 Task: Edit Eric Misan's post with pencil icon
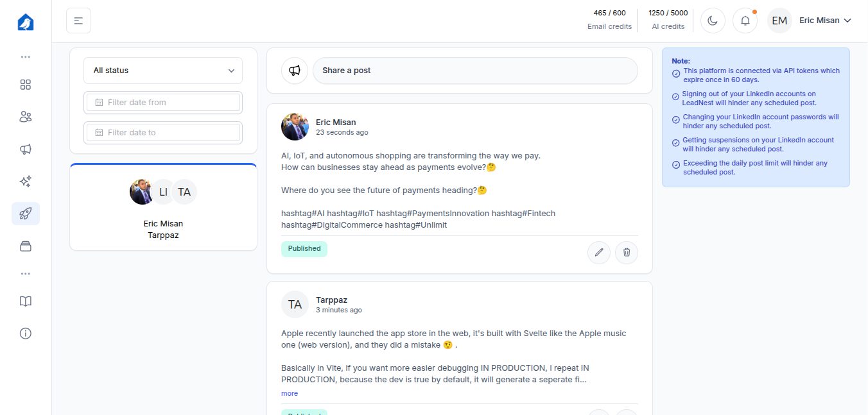pyautogui.click(x=599, y=253)
